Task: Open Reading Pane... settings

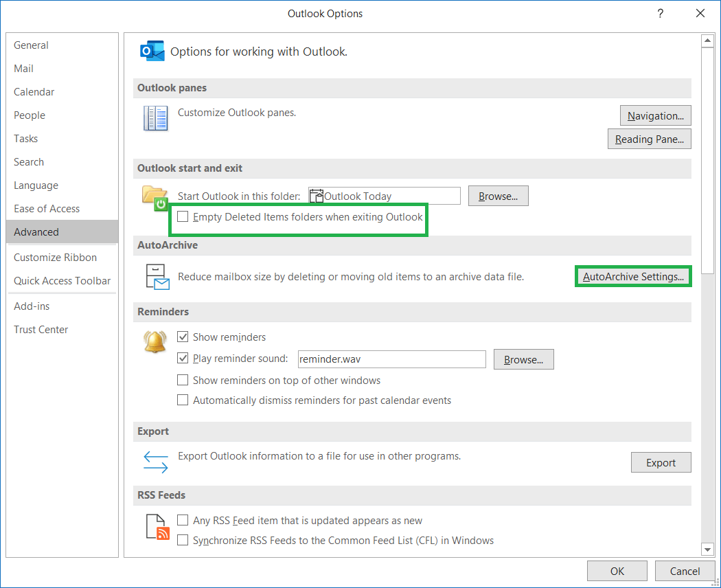Action: pyautogui.click(x=650, y=139)
